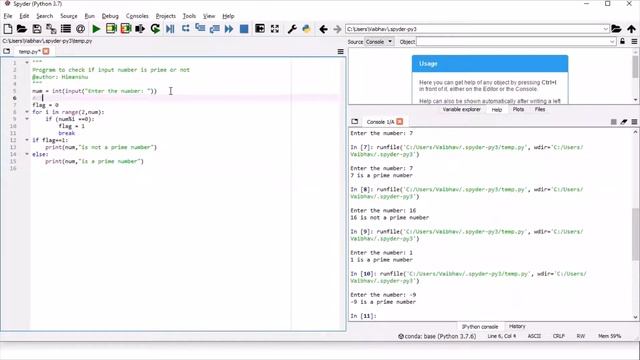
Task: Click the console browse tabs icon
Action: click(x=355, y=122)
